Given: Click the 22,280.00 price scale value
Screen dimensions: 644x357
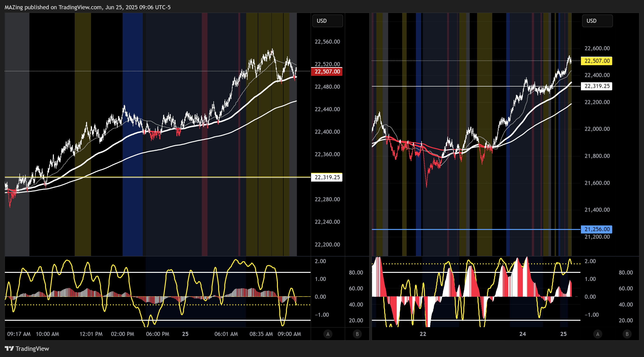Looking at the screenshot, I should (327, 199).
